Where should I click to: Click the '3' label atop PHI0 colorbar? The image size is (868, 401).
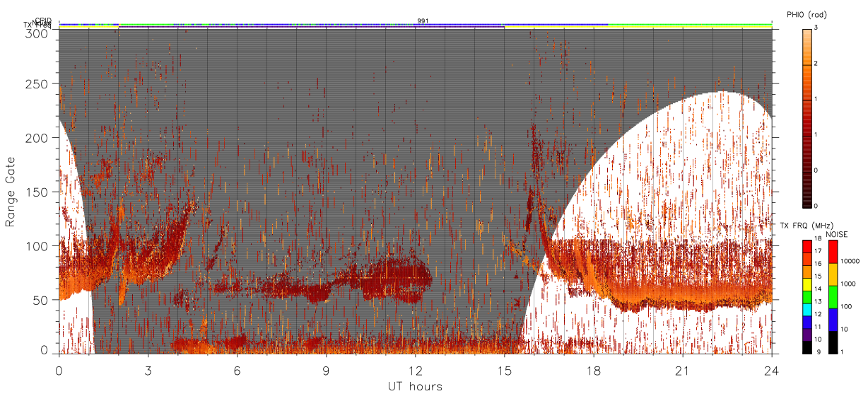coord(816,28)
